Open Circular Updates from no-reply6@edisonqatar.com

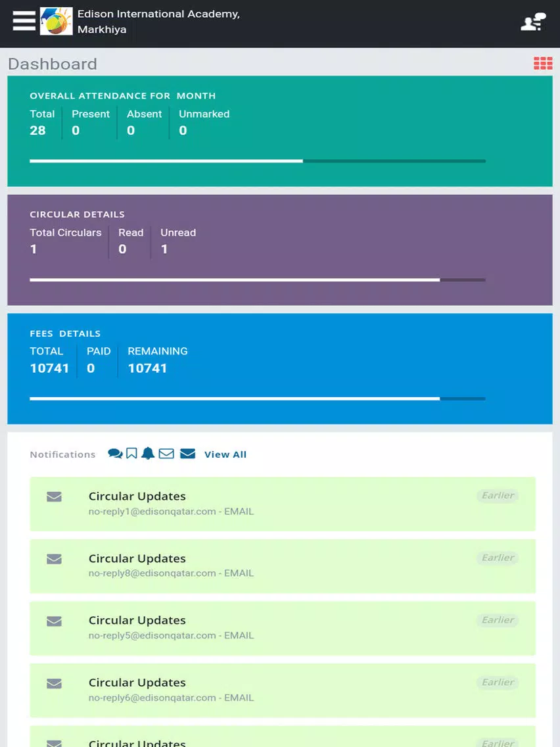click(x=283, y=691)
